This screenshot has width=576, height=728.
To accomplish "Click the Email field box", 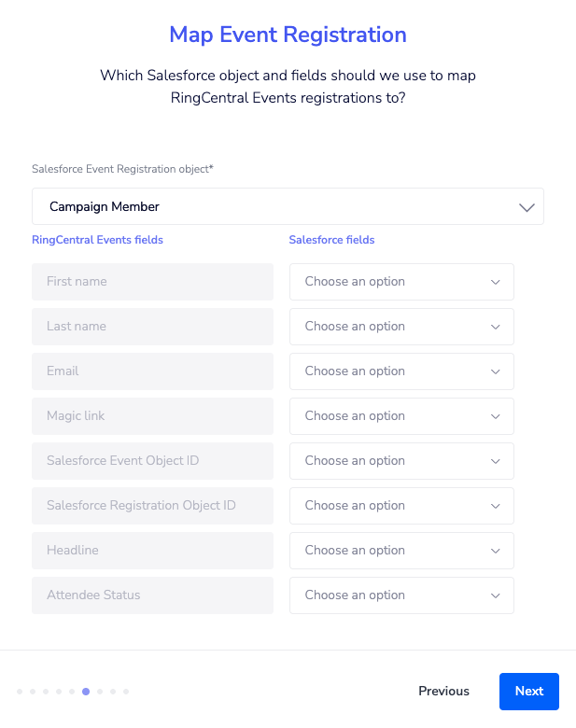I will [152, 371].
